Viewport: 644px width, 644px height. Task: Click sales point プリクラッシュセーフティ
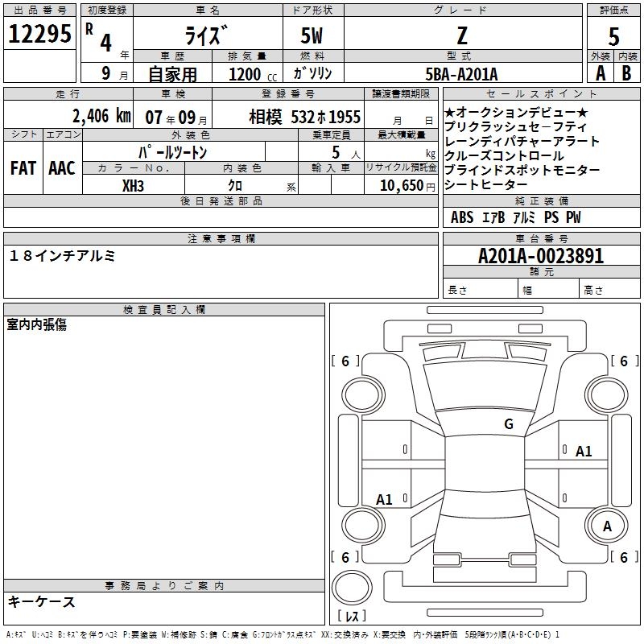515,126
